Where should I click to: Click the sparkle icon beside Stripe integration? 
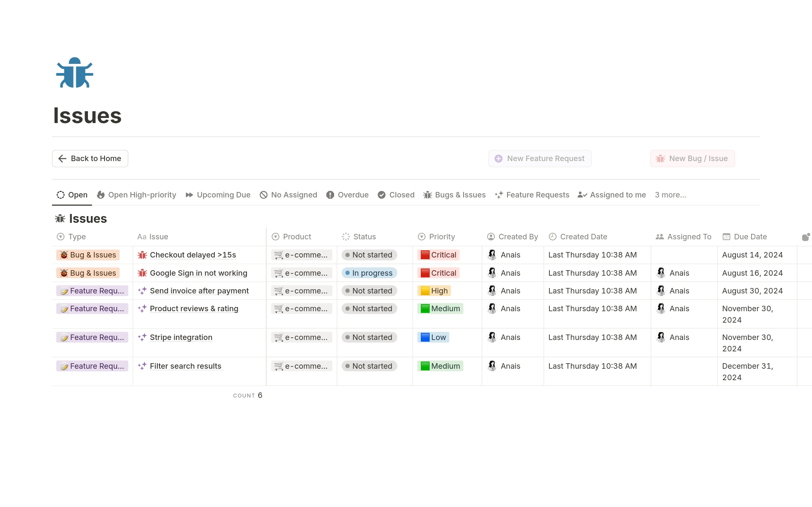pos(142,337)
